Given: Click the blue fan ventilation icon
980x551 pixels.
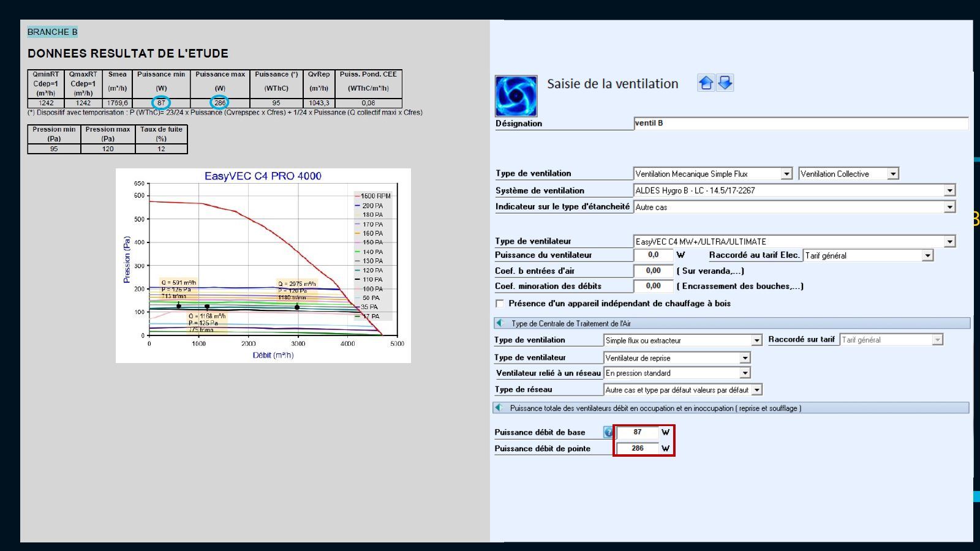Looking at the screenshot, I should coord(516,96).
